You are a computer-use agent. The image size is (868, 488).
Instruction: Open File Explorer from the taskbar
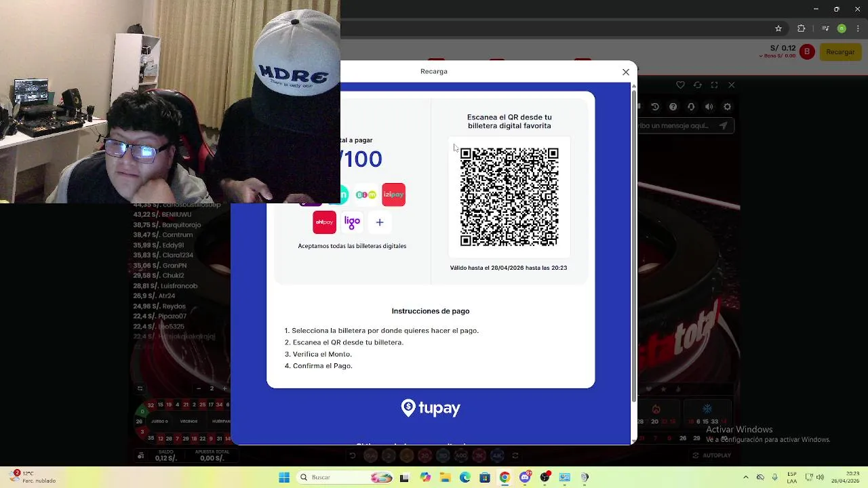[x=445, y=477]
